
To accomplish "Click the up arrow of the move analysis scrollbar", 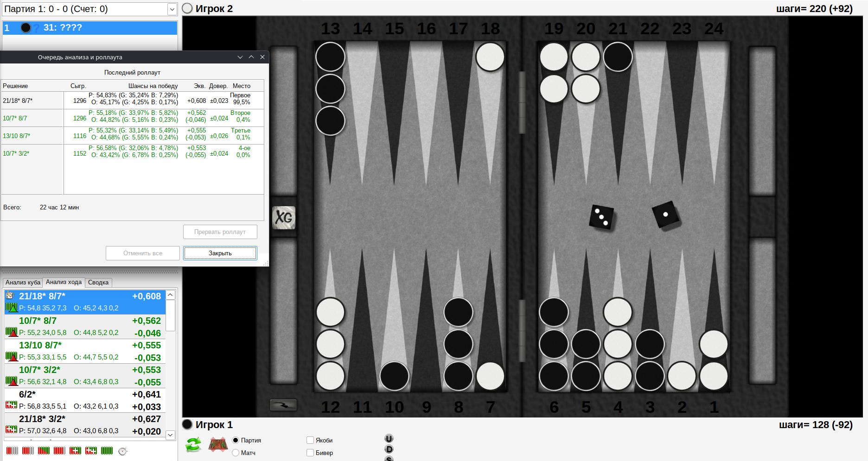I will [171, 295].
